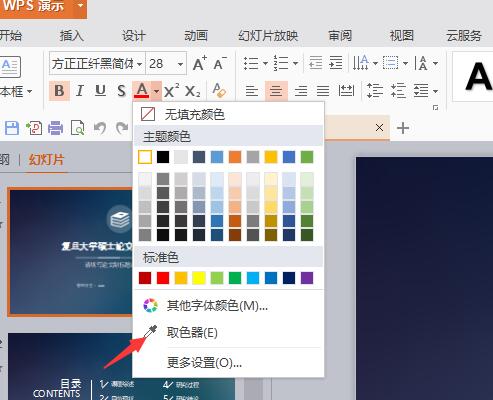The height and width of the screenshot is (400, 493).
Task: Expand the text direction dropdown arrow
Action: (x=375, y=63)
